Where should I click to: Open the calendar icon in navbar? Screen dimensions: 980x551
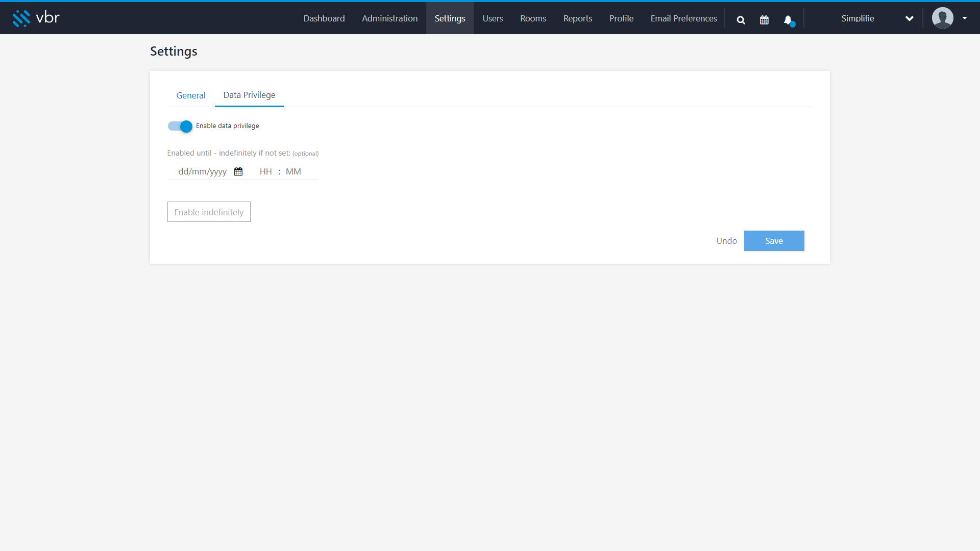point(764,20)
